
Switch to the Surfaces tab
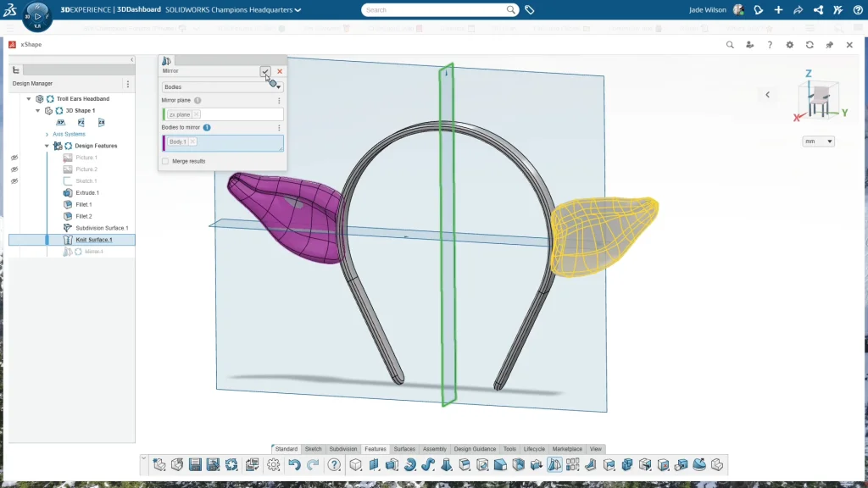coord(404,449)
